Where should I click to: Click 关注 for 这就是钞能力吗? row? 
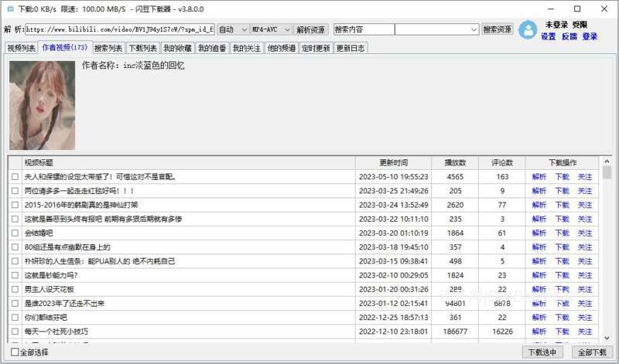585,275
